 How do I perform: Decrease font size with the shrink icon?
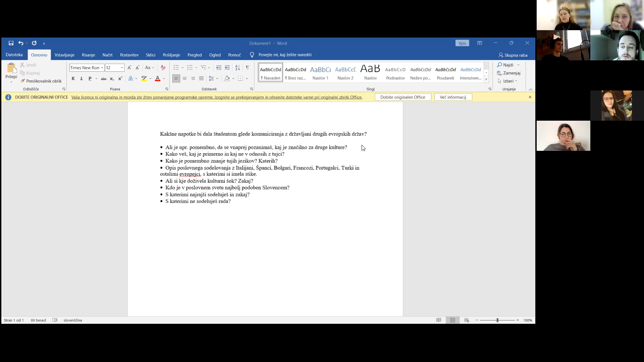coord(137,68)
